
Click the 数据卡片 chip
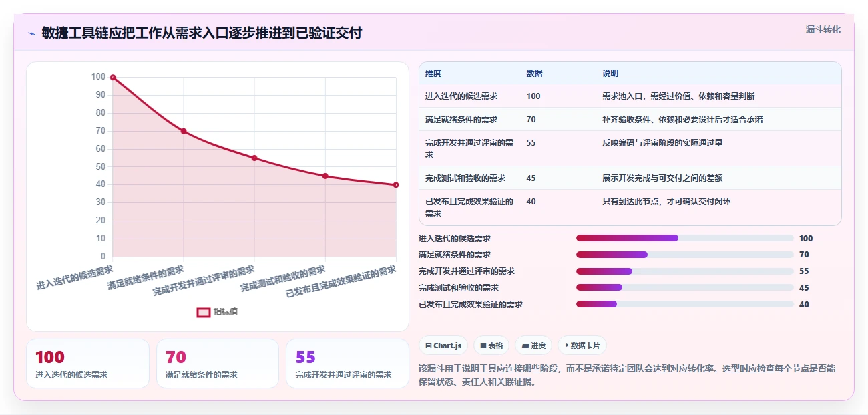pos(582,345)
